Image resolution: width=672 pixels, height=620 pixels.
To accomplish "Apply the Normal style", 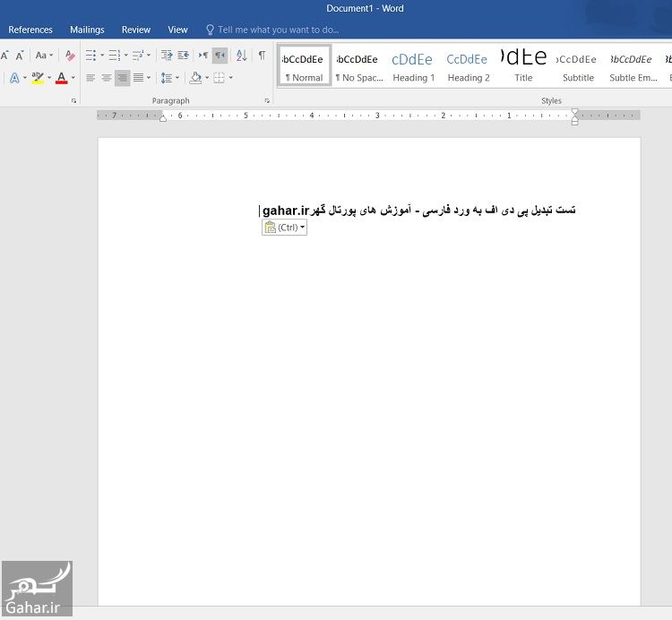I will [305, 65].
